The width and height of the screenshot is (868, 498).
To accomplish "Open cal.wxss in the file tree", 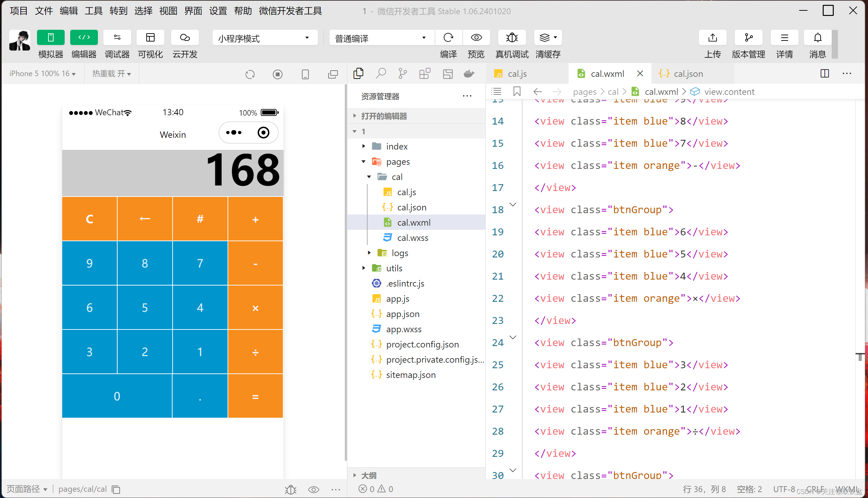I will click(x=413, y=238).
